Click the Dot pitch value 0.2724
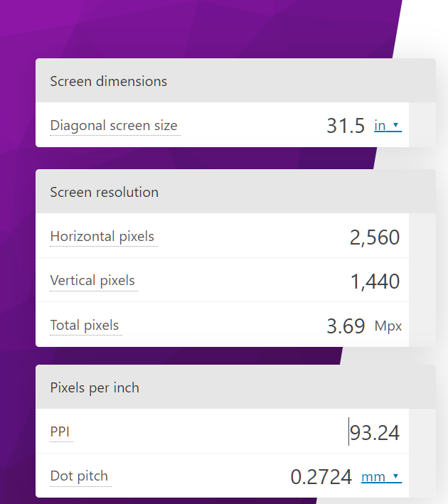The width and height of the screenshot is (448, 504). (321, 476)
